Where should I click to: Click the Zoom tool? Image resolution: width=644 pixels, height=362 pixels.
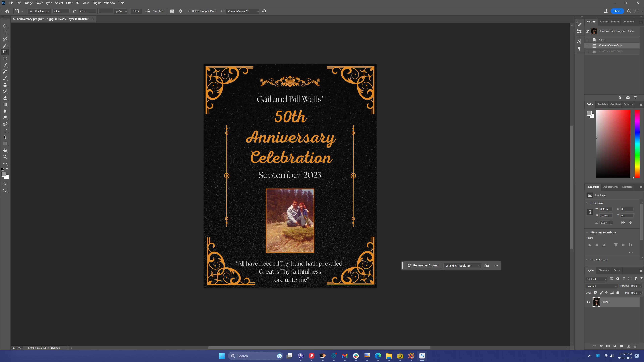pos(5,157)
